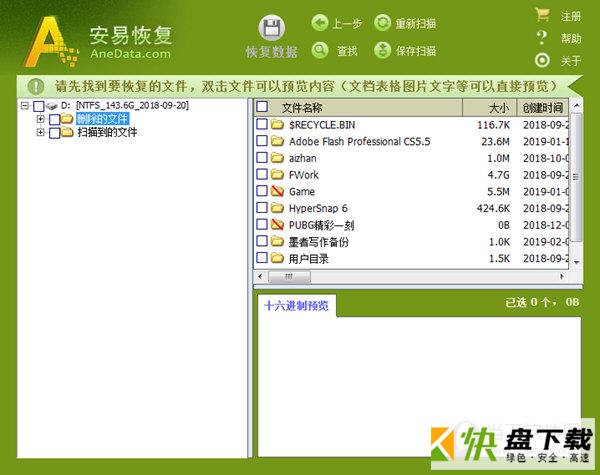This screenshot has width=600, height=475.
Task: Click the horizontal scrollbar thumb in the file list
Action: pos(289,276)
